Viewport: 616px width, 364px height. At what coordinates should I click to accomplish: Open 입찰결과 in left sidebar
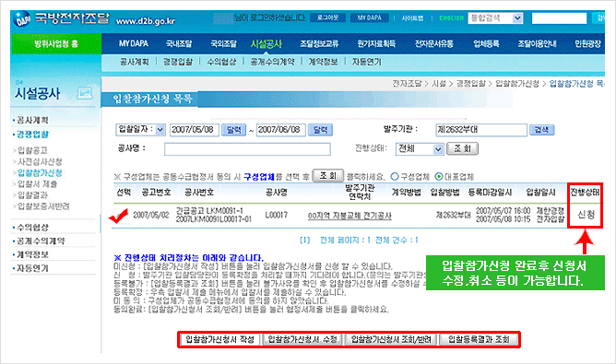(x=32, y=194)
